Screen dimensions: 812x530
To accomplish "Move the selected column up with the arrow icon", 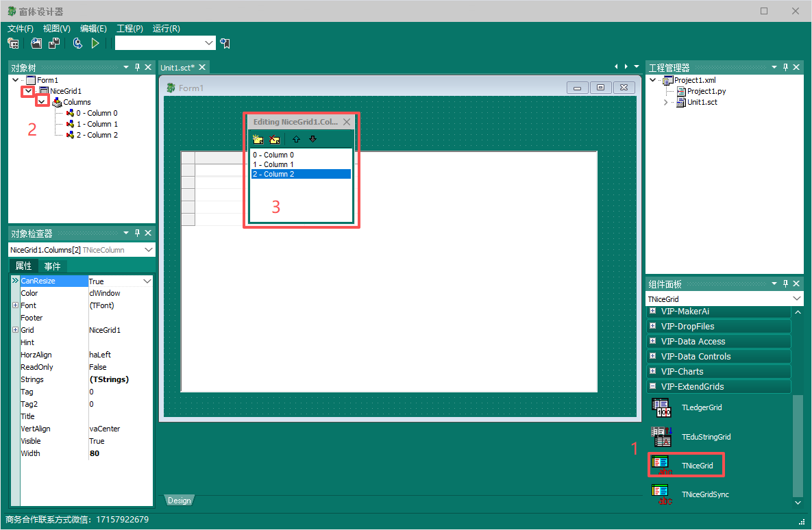I will click(296, 139).
